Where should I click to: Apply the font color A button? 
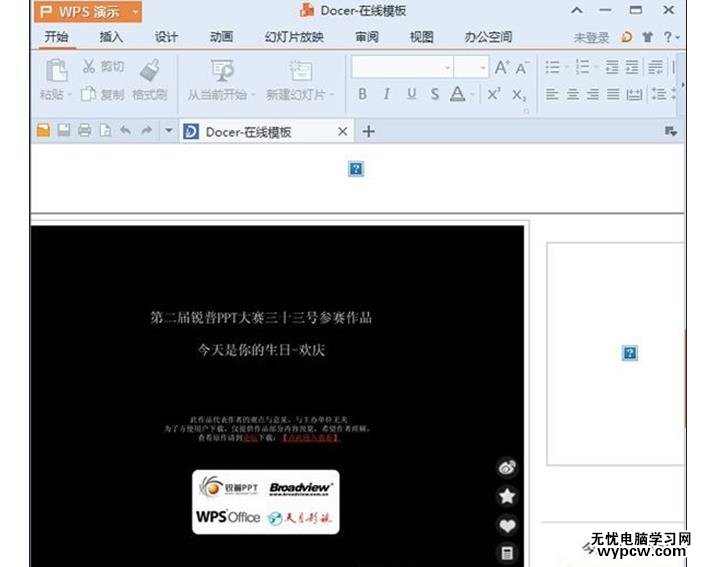(x=457, y=94)
